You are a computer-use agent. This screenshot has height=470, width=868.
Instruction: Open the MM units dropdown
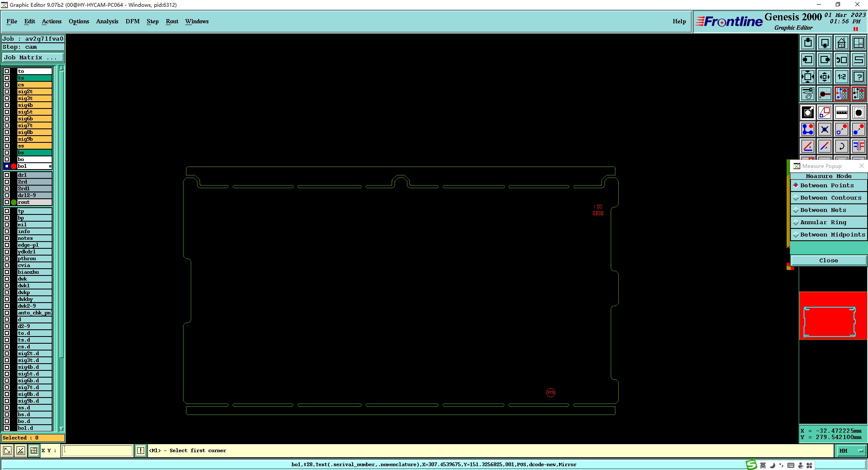click(851, 451)
